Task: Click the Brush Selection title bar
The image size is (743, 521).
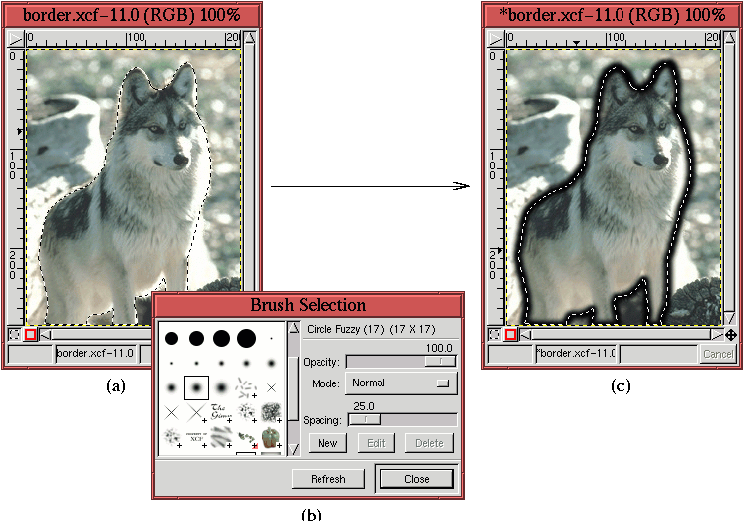Action: 308,305
